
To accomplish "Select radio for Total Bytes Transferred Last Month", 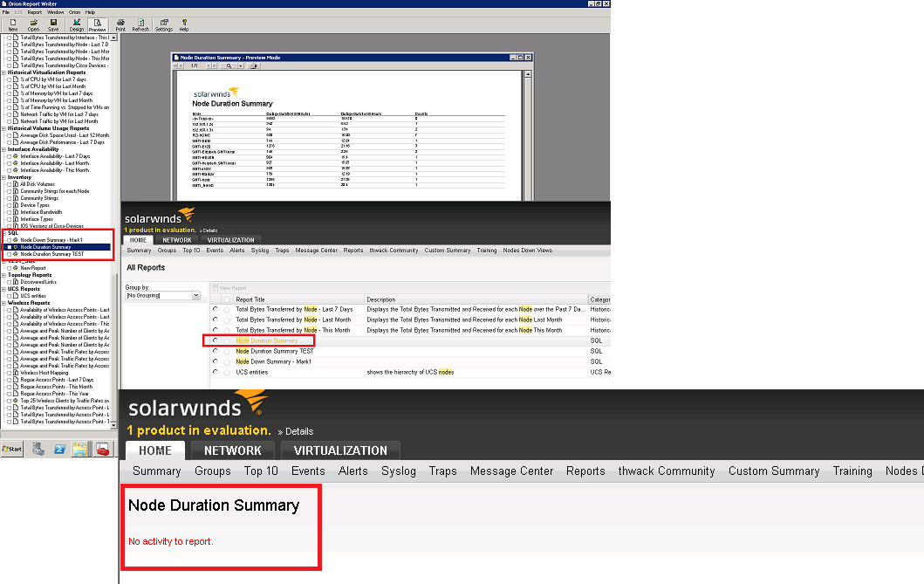I will pyautogui.click(x=216, y=319).
